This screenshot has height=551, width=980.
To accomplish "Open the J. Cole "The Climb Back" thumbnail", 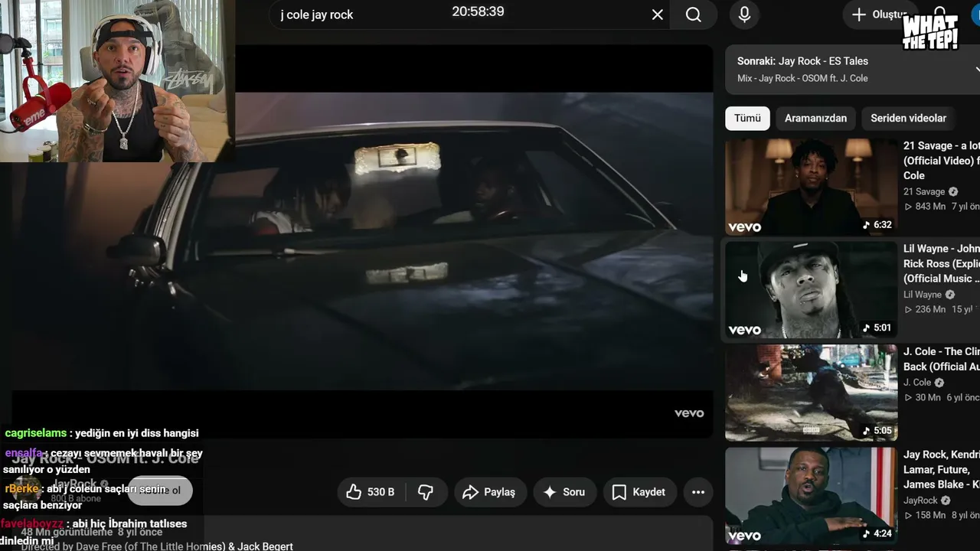I will pyautogui.click(x=811, y=393).
